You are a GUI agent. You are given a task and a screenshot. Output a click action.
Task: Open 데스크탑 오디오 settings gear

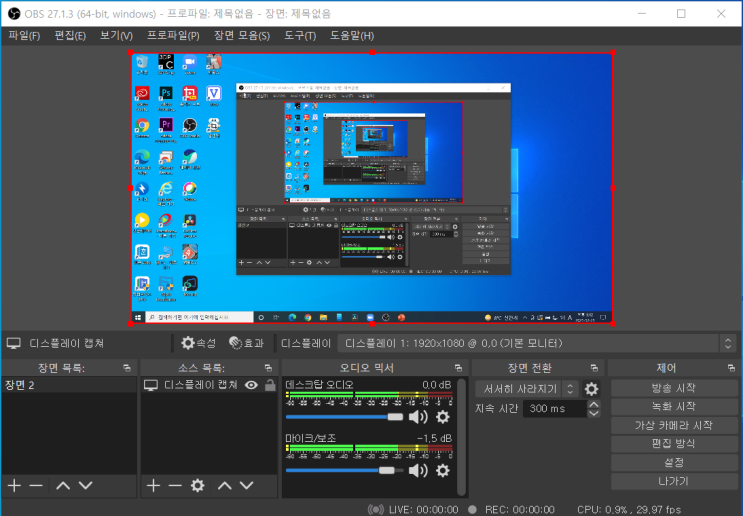click(443, 417)
